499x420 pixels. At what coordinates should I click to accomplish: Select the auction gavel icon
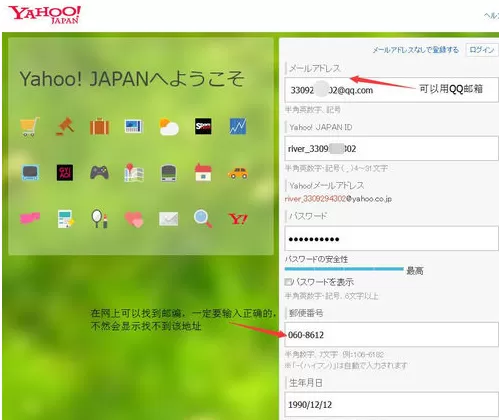click(65, 126)
